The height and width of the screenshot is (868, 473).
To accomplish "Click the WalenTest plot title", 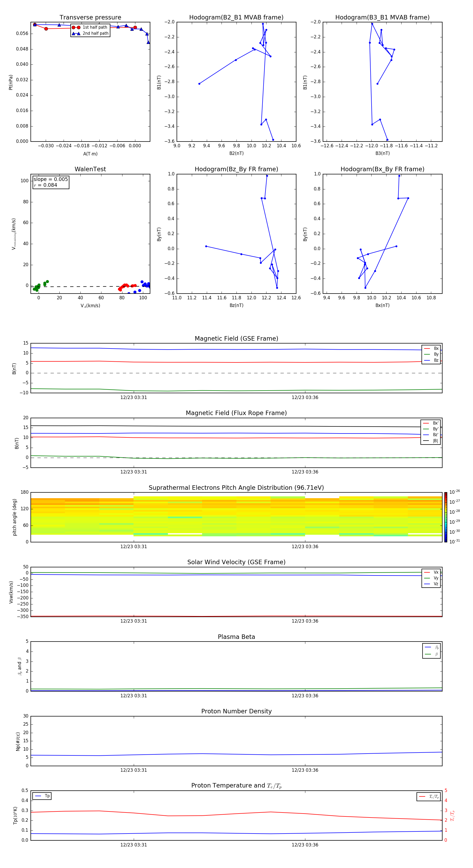I will coord(90,169).
